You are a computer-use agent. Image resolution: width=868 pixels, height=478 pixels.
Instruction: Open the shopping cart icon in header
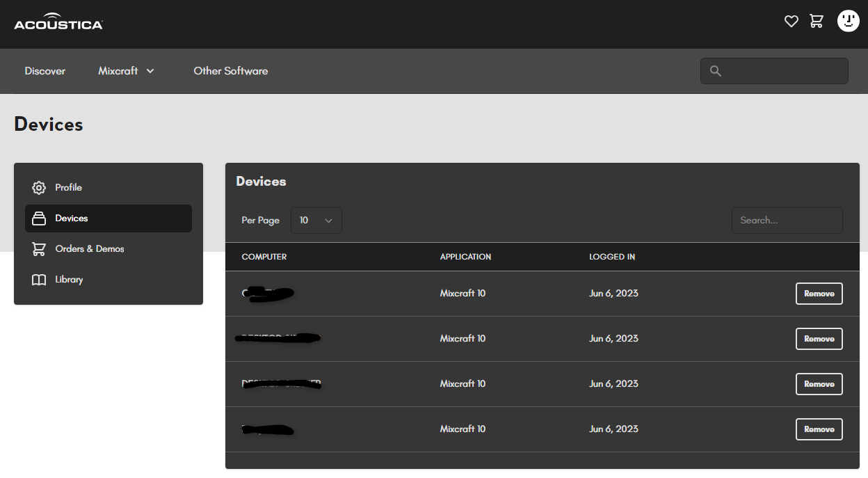817,22
